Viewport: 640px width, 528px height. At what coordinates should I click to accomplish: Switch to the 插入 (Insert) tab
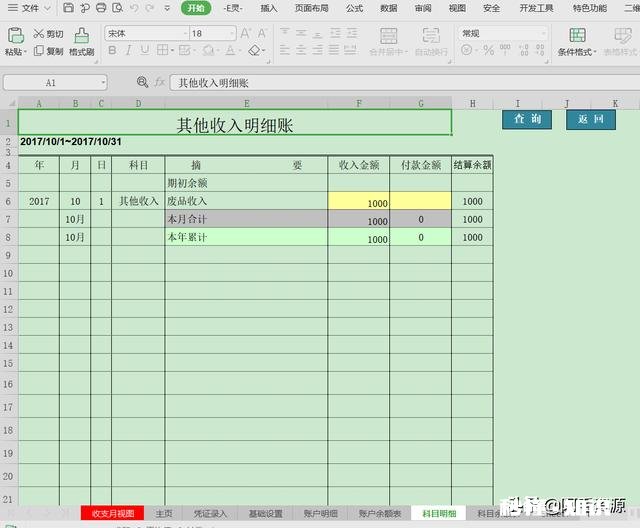click(x=269, y=8)
